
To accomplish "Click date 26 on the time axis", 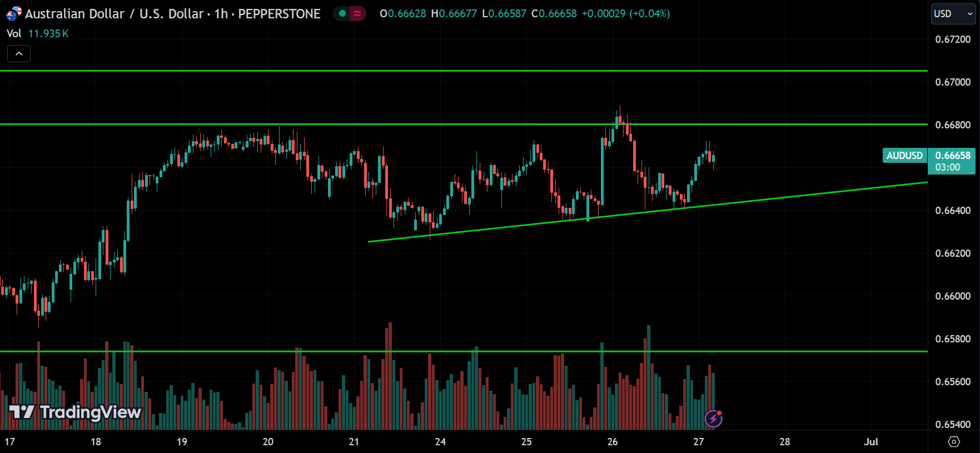I will [x=613, y=442].
